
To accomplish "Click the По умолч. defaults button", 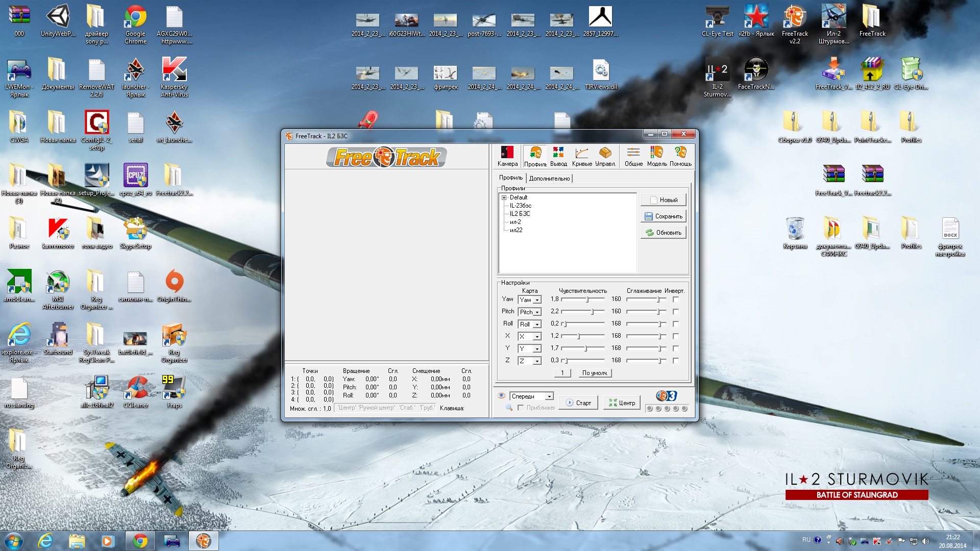I will point(595,373).
